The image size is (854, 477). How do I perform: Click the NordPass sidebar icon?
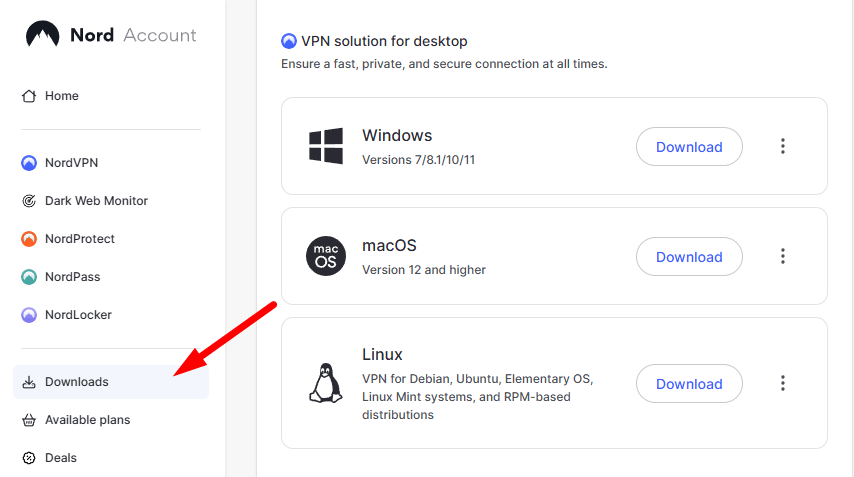29,277
